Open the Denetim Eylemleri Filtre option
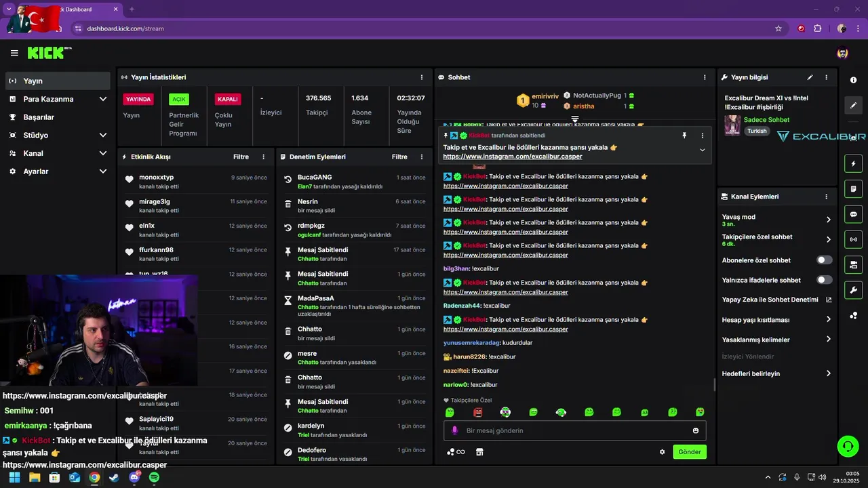 (x=399, y=157)
